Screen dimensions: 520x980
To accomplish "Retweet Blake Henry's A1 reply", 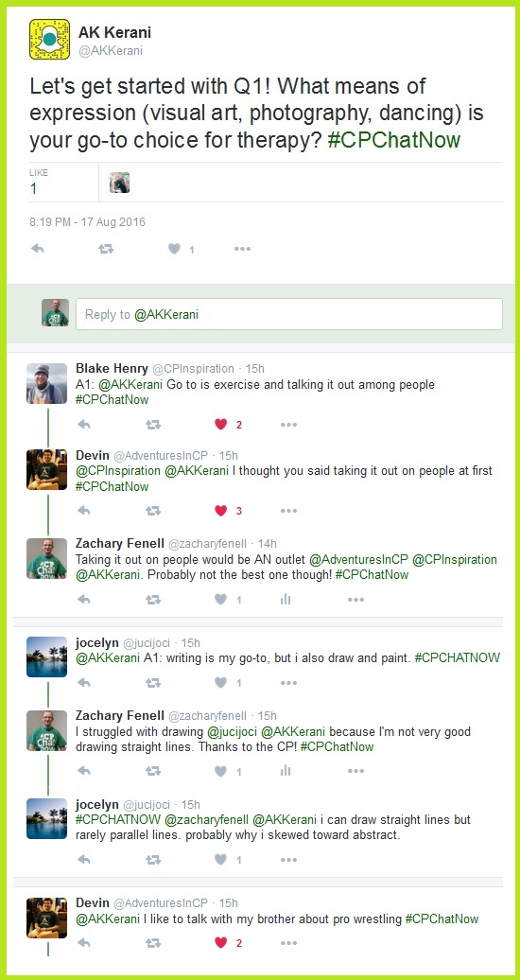I will (x=153, y=425).
